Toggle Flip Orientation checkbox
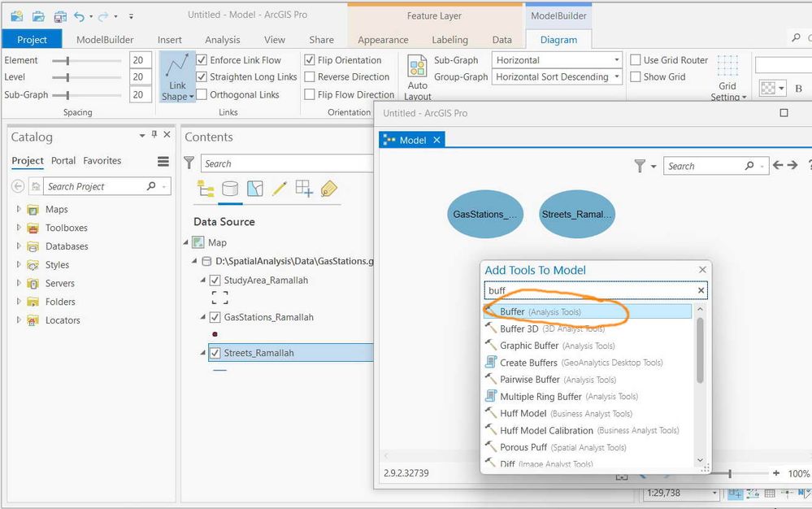The height and width of the screenshot is (509, 812). coord(310,60)
